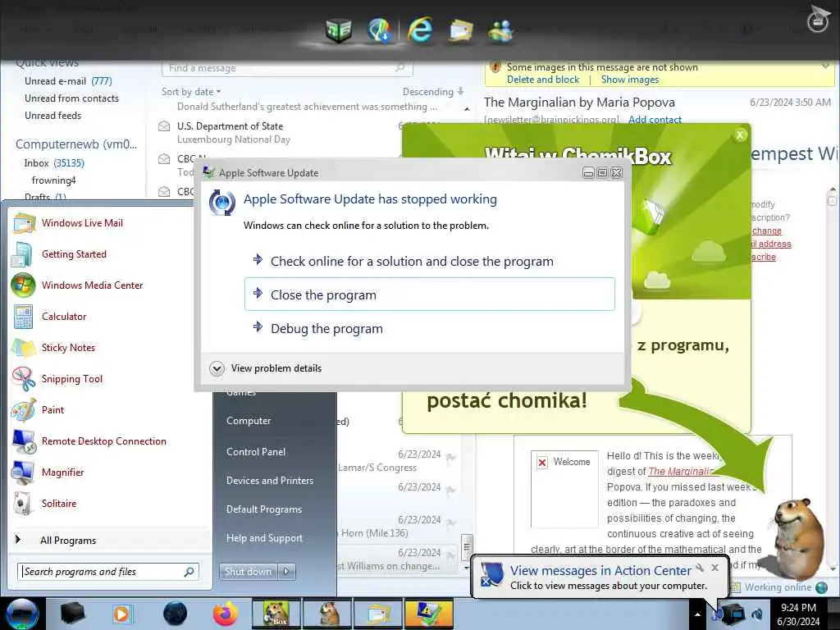Switch to Windows Live Mail taskbar button
The width and height of the screenshot is (840, 630).
pyautogui.click(x=378, y=614)
